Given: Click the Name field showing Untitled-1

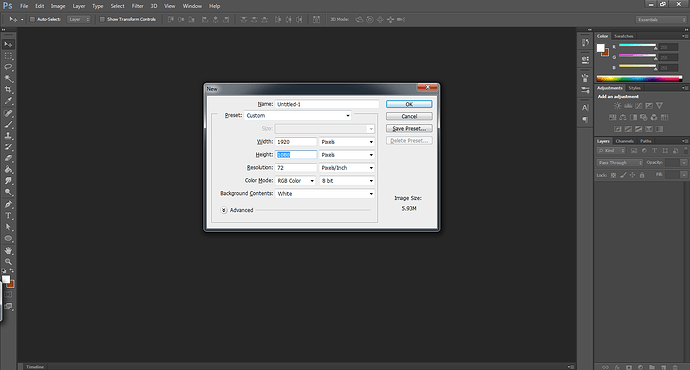Looking at the screenshot, I should (x=327, y=104).
